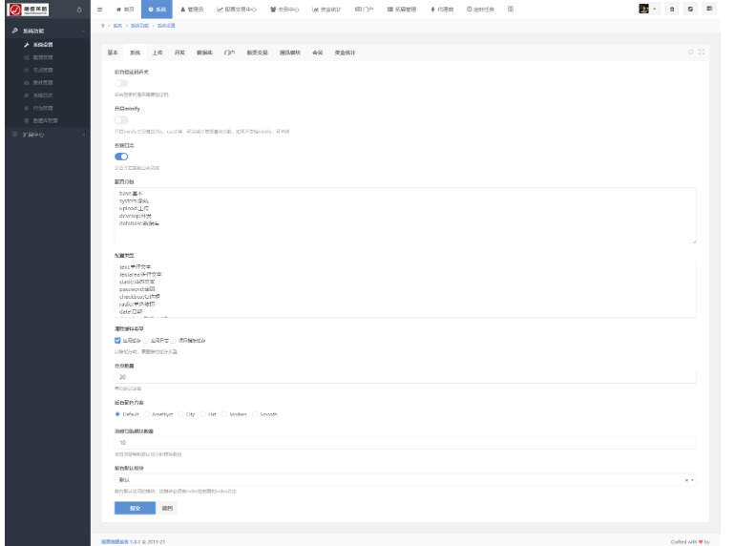Switch to the 数据库 settings tab
The width and height of the screenshot is (756, 546).
pos(205,52)
